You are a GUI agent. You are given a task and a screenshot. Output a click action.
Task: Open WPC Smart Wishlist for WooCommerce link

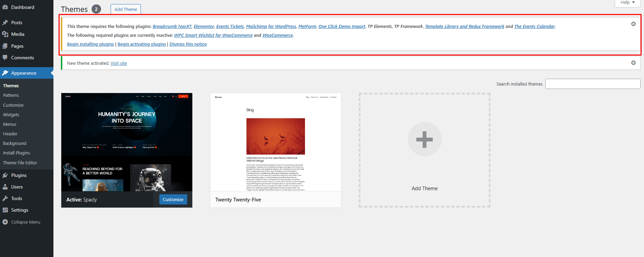(x=213, y=35)
